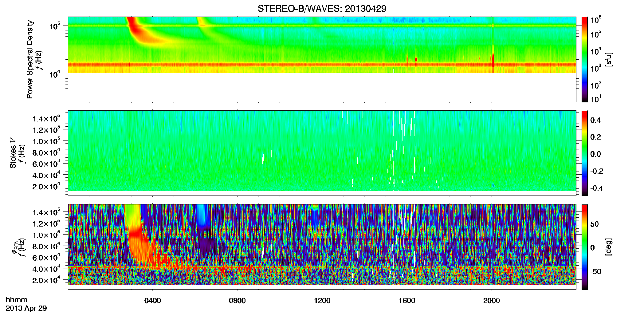Image resolution: width=644 pixels, height=332 pixels.
Task: Click the 2000 time axis label
Action: (492, 301)
